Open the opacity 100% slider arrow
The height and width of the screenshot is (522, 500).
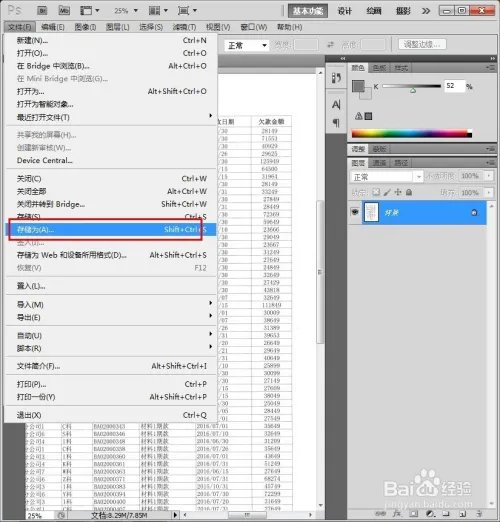tap(489, 176)
